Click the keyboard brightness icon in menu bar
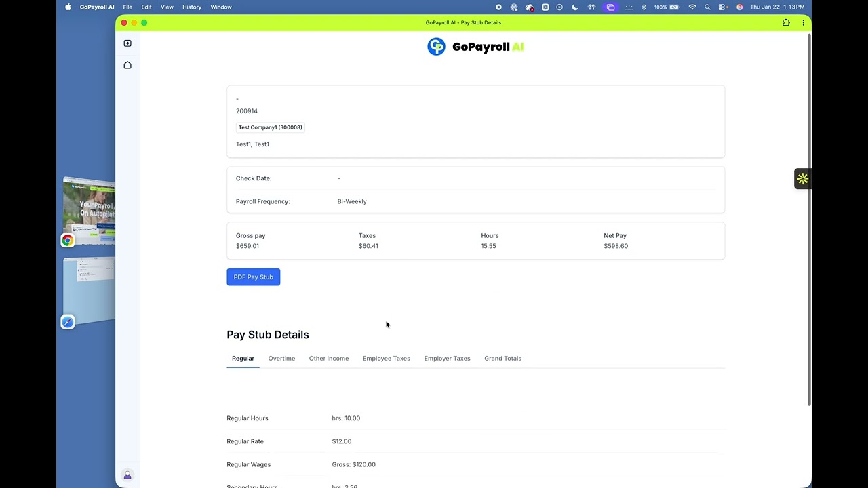 pos(629,7)
